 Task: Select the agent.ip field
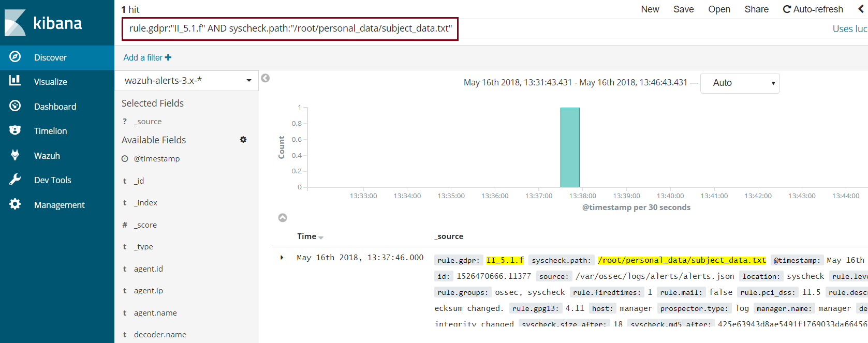[x=149, y=291]
